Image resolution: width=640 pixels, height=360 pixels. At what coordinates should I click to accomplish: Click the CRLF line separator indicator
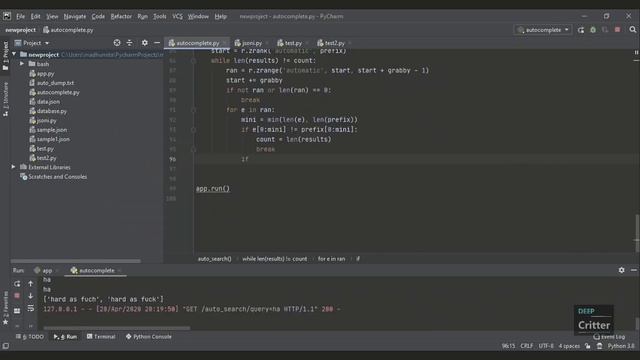pos(527,346)
